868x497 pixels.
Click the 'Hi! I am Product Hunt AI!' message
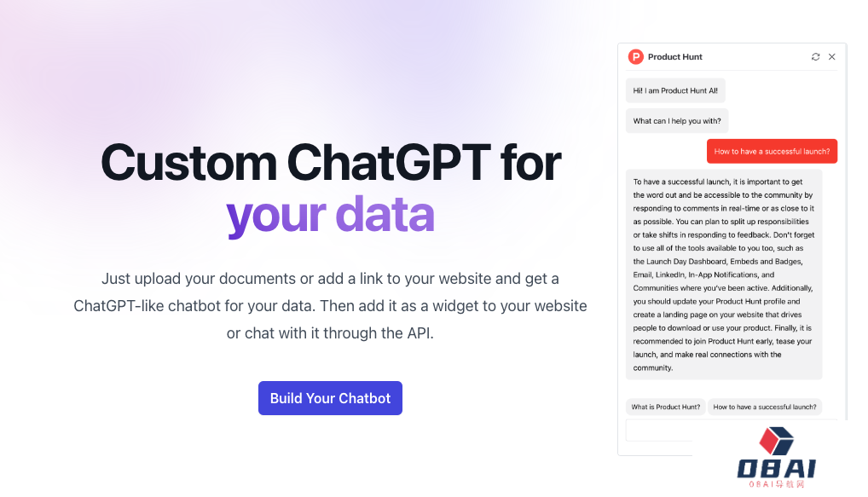(x=675, y=90)
